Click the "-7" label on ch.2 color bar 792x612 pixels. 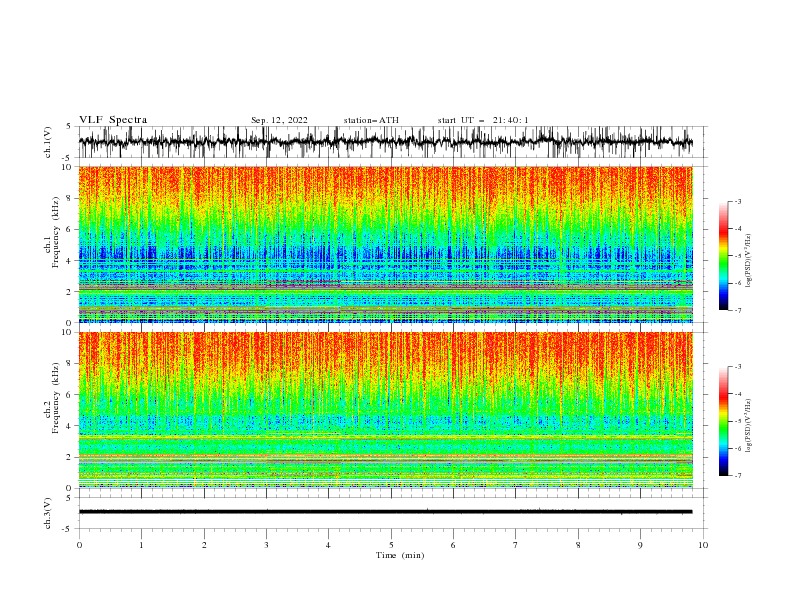point(738,476)
